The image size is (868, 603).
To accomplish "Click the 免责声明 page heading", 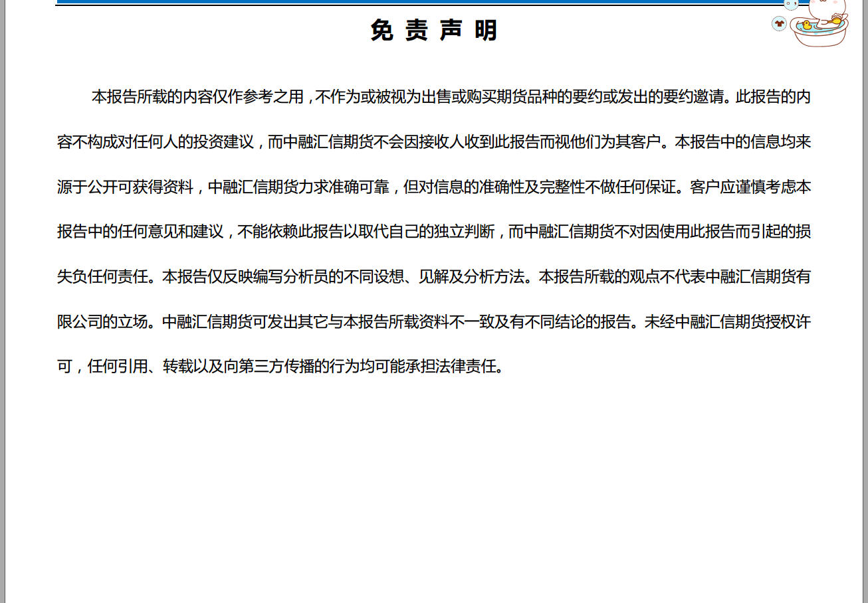I will [x=434, y=31].
